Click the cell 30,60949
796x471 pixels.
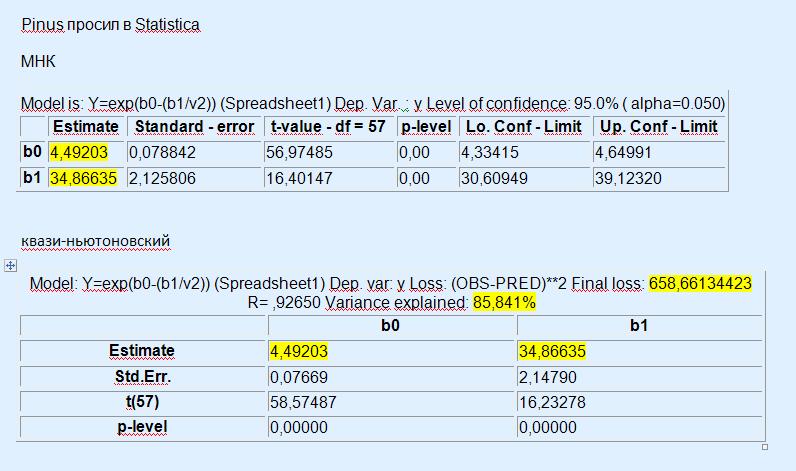494,178
